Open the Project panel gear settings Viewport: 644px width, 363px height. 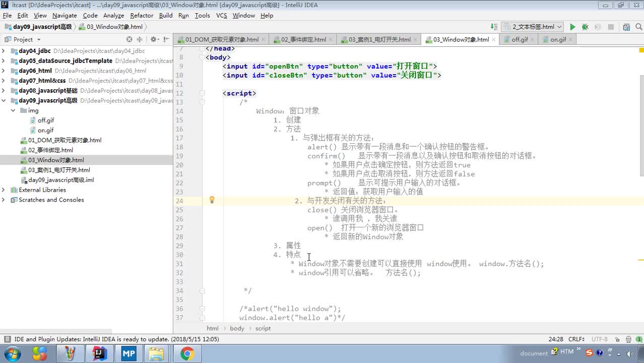pyautogui.click(x=154, y=39)
